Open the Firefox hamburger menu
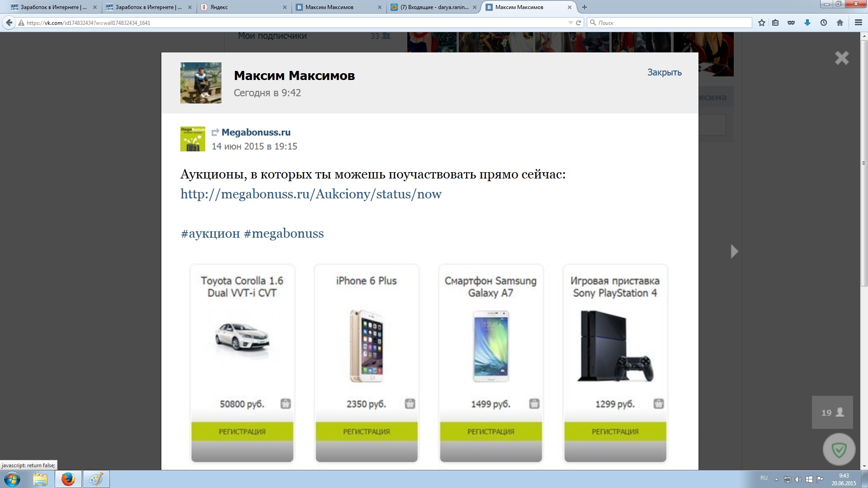 coord(859,23)
